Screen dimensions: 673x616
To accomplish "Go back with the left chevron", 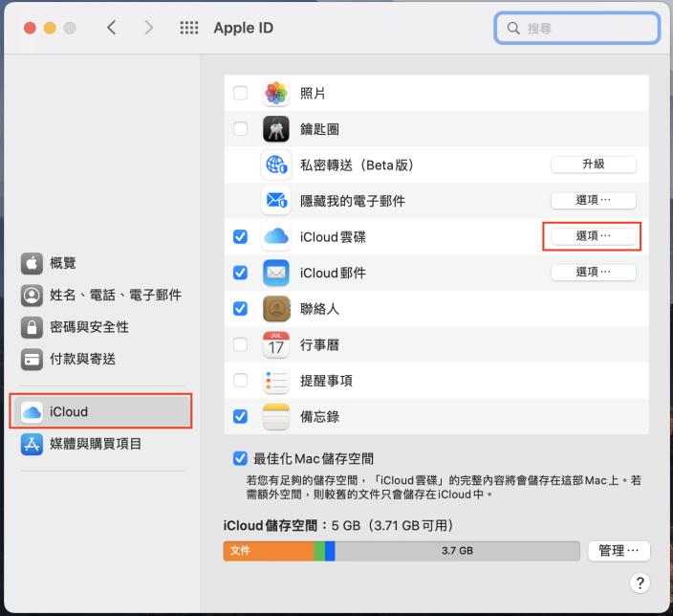I will click(112, 28).
